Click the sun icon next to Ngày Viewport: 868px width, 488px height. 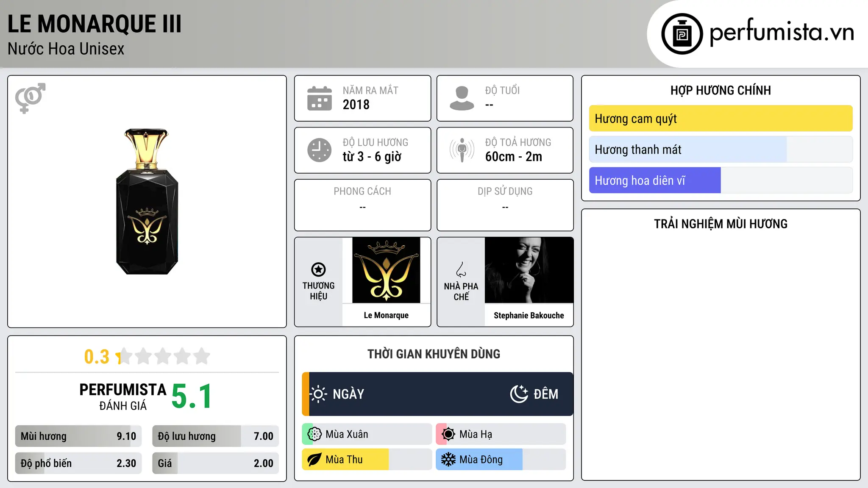coord(318,394)
